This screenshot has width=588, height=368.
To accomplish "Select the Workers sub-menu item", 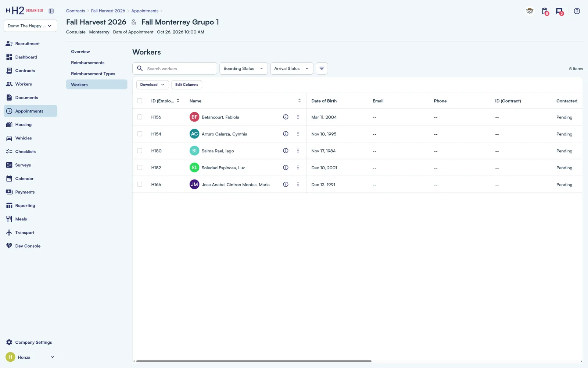I will click(97, 85).
